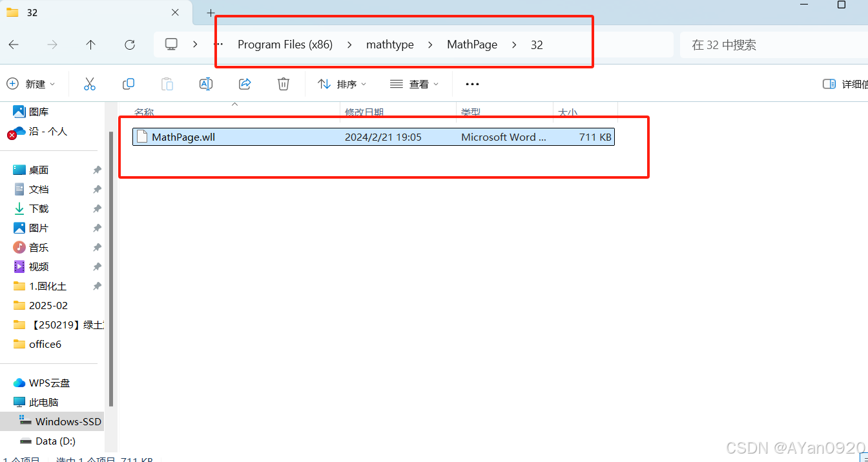Image resolution: width=868 pixels, height=462 pixels.
Task: Copy the selected file
Action: (129, 84)
